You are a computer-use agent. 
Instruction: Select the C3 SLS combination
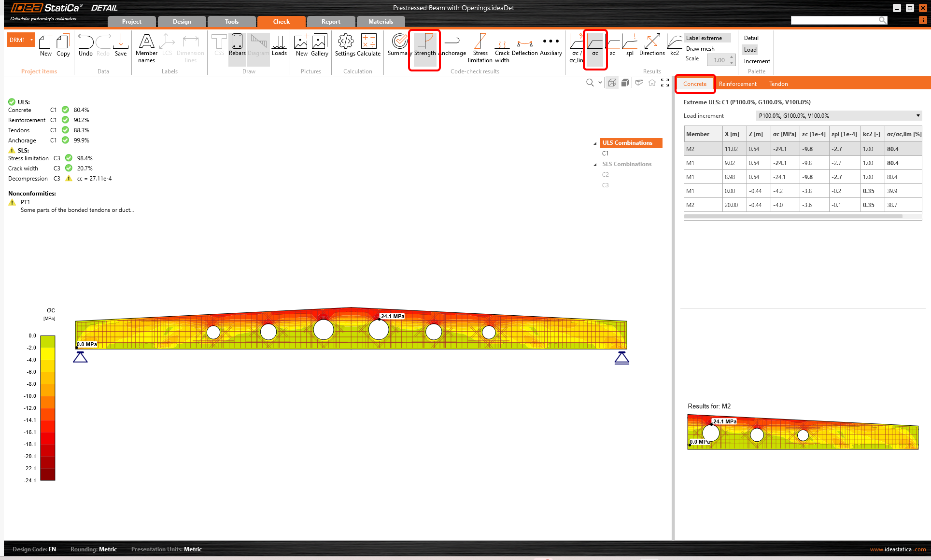(x=606, y=185)
